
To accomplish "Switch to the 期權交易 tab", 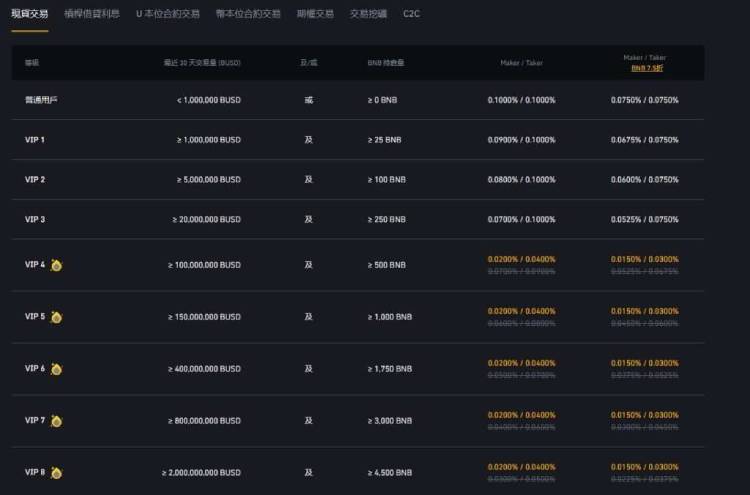I will click(315, 14).
